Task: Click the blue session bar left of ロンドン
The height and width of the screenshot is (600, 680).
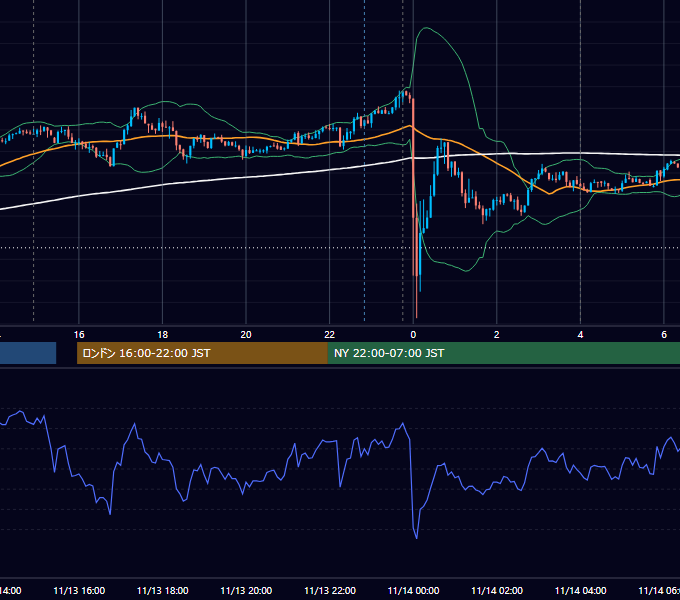Action: (x=28, y=353)
